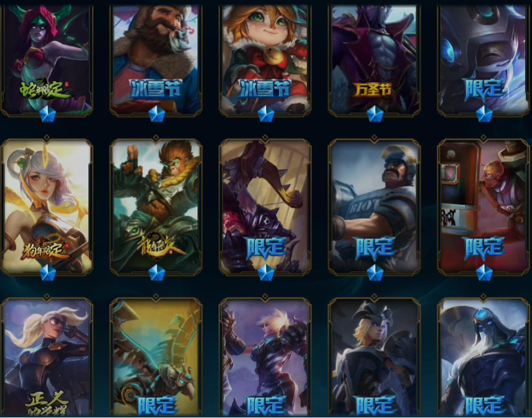Viewport: 532px width, 418px height.
Task: Click the blue gem under the 蛇年限定 skin card
Action: [48, 114]
